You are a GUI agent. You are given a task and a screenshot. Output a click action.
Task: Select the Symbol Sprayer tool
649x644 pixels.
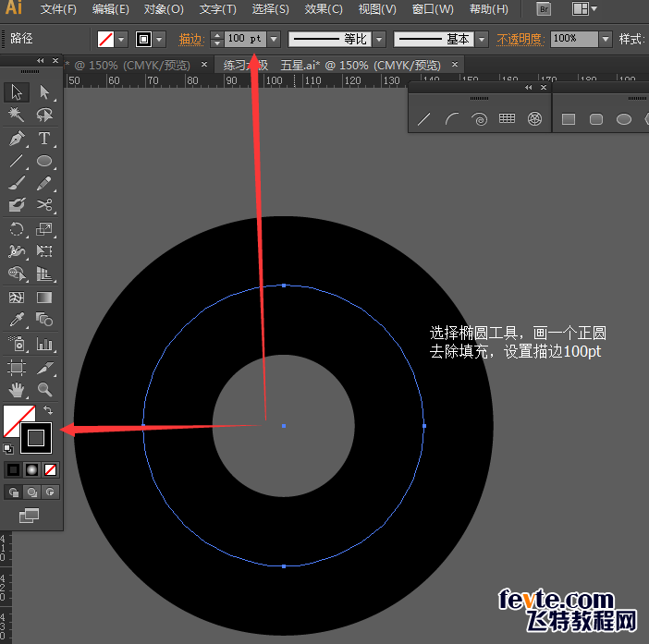pos(17,344)
